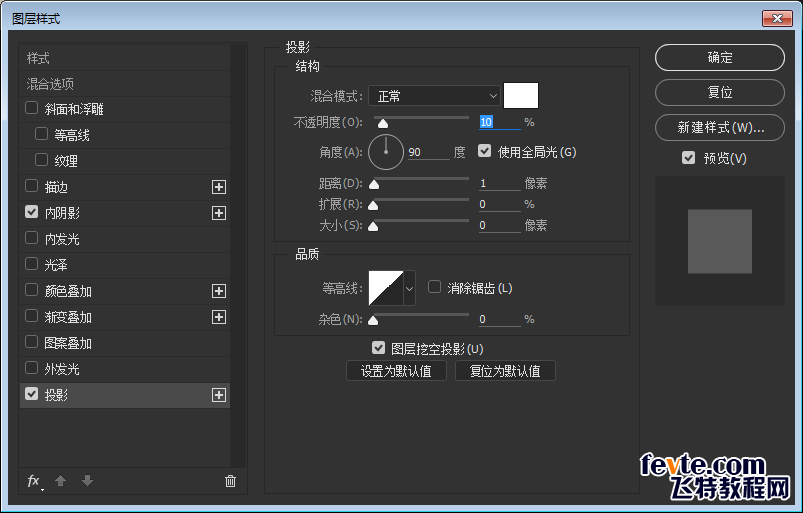This screenshot has width=803, height=513.
Task: Enable 图案叠加 checkbox
Action: pos(32,342)
